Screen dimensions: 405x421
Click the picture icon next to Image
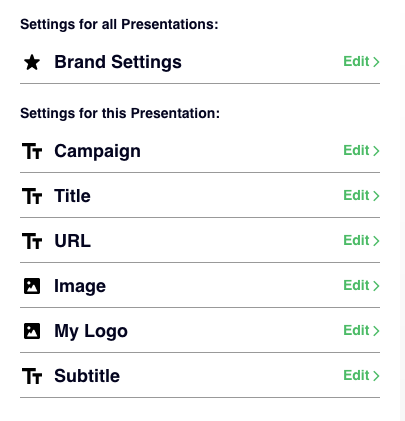pyautogui.click(x=32, y=286)
